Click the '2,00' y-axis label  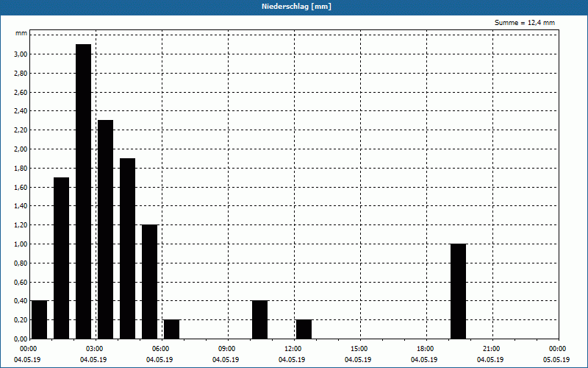(x=21, y=149)
